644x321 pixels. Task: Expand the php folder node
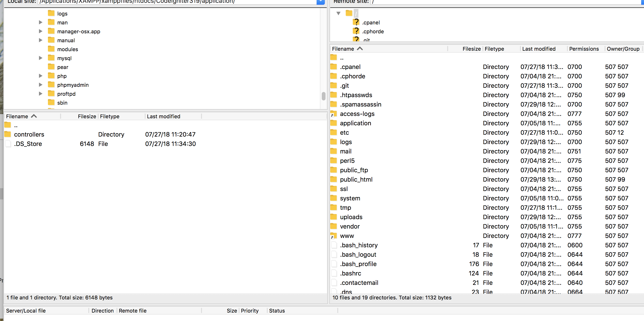tap(40, 76)
